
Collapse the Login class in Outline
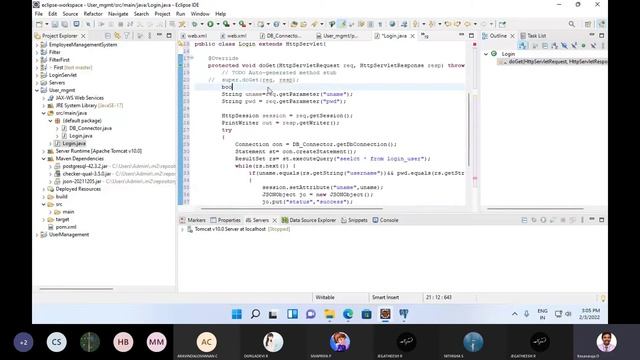coord(486,54)
